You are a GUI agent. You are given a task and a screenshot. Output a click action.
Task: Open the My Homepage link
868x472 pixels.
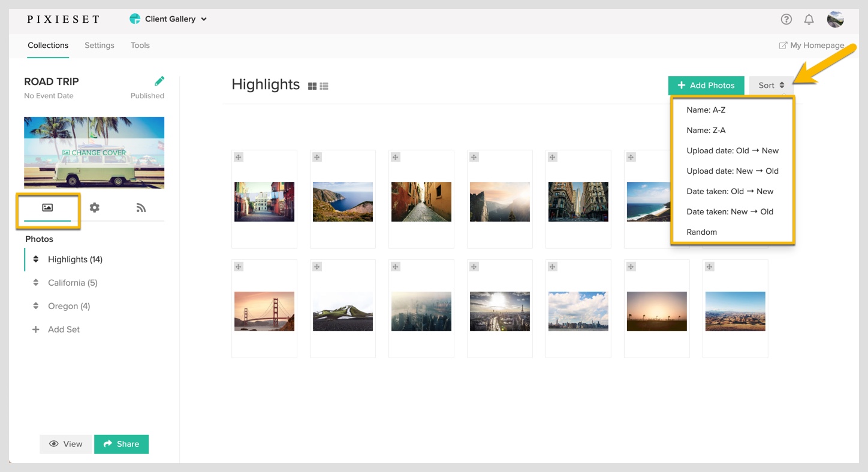[811, 46]
